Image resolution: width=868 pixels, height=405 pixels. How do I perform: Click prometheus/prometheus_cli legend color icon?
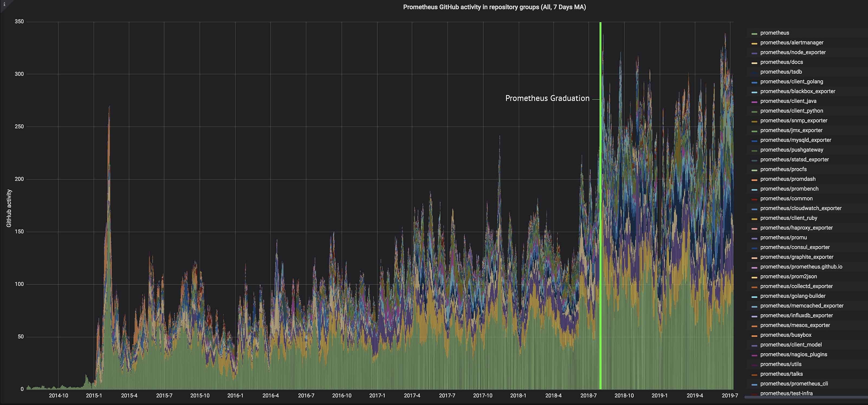[x=754, y=385]
